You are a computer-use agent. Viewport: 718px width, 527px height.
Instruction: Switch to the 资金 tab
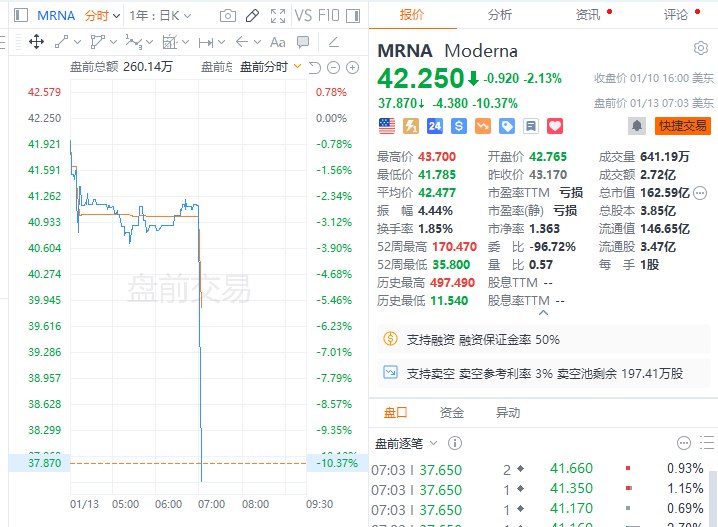click(451, 413)
